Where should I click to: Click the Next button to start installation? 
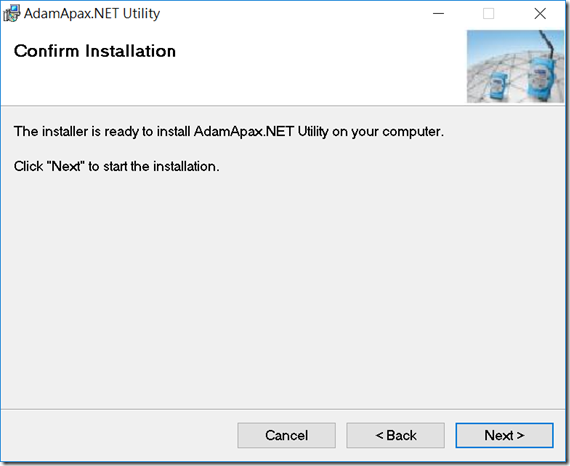(504, 435)
